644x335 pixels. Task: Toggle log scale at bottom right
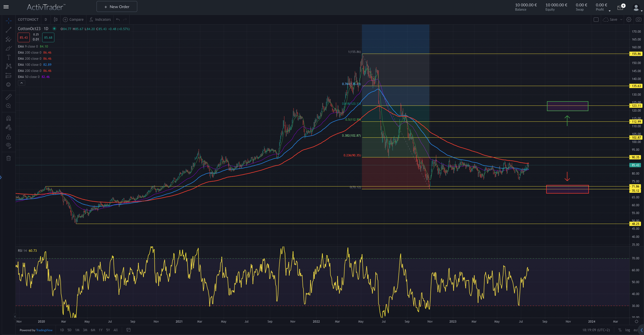click(x=628, y=330)
